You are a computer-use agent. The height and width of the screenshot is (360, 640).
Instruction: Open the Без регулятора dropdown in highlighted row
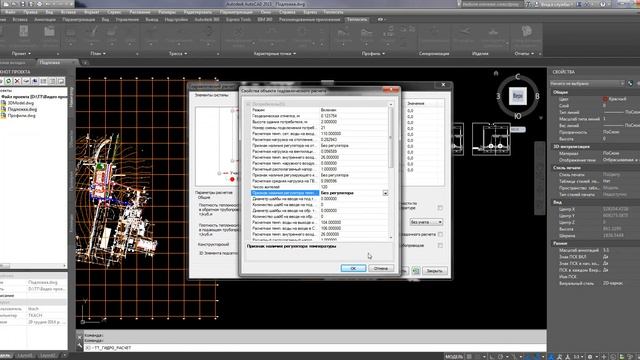(385, 193)
